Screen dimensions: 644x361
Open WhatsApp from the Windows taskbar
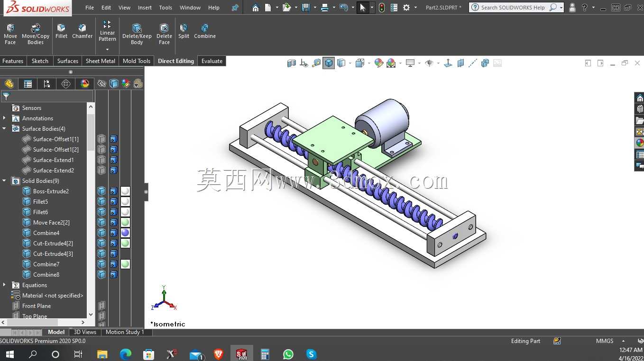click(288, 354)
